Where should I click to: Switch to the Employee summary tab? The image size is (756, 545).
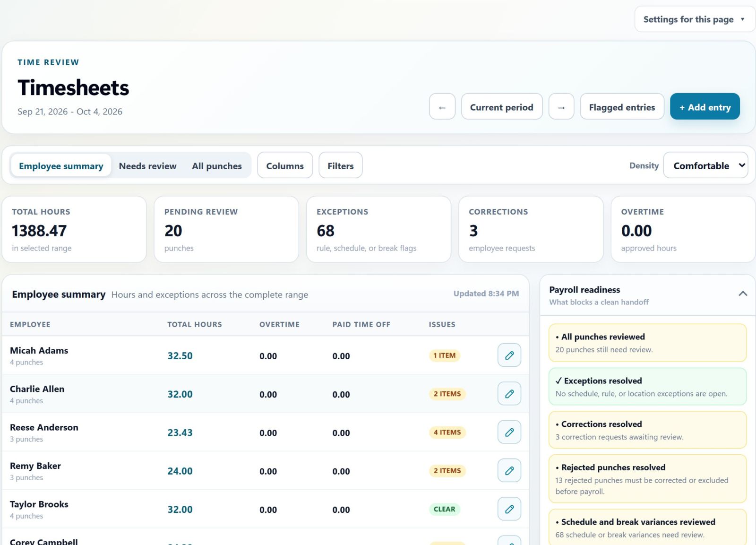(x=61, y=166)
